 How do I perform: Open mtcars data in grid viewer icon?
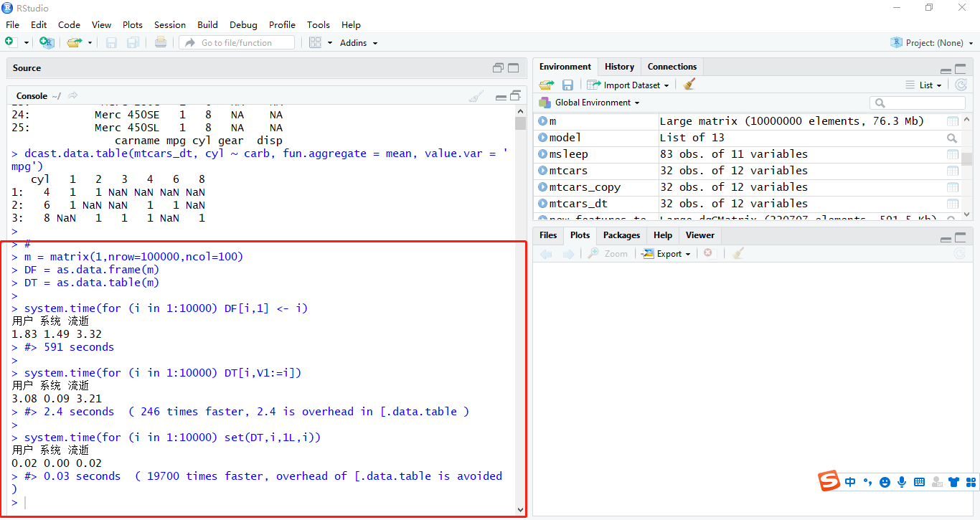(952, 171)
